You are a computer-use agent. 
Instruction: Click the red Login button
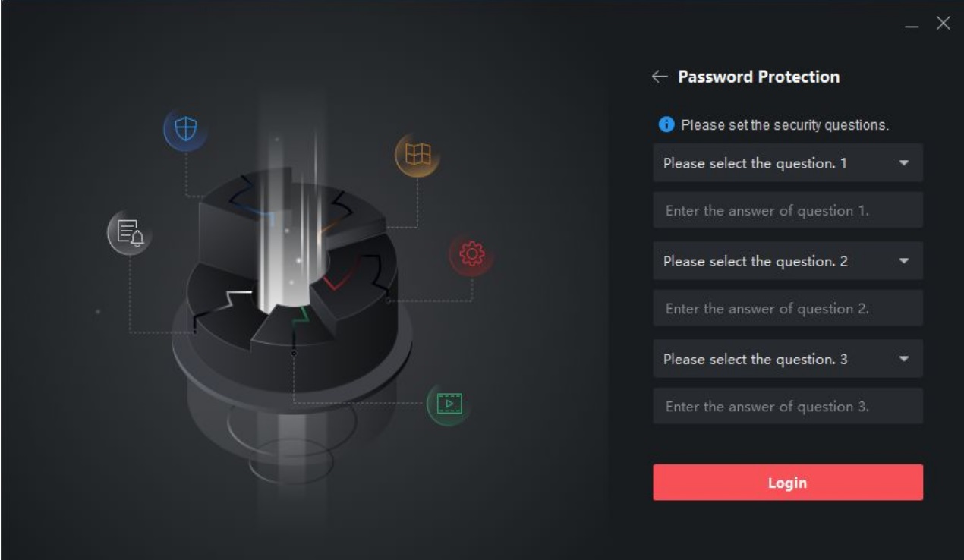[788, 483]
